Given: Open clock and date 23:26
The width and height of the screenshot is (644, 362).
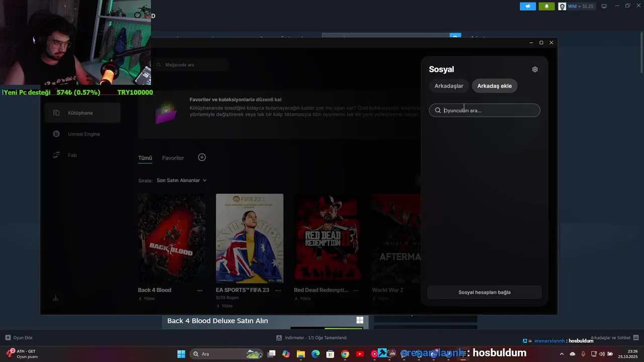Looking at the screenshot, I should click(x=628, y=354).
